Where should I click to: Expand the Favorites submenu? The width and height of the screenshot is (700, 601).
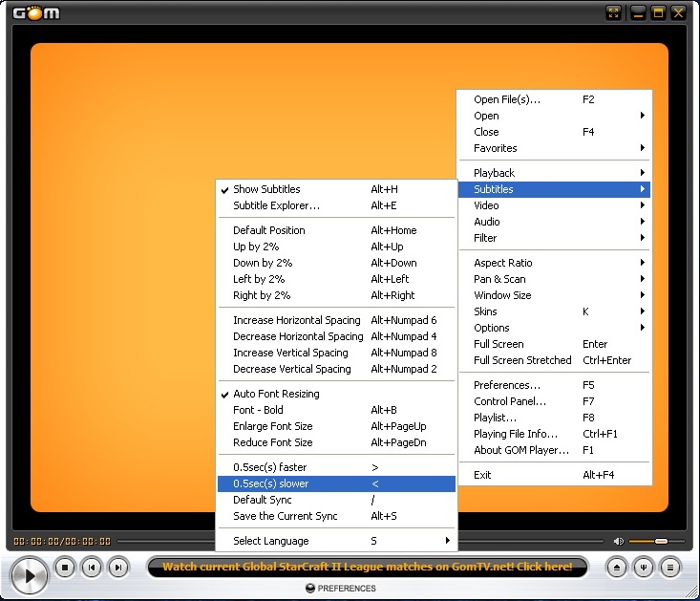tap(554, 148)
